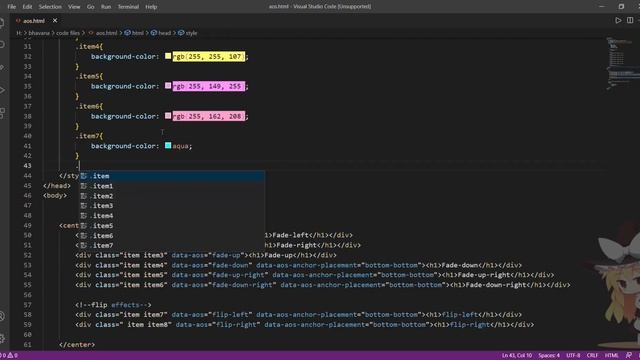The width and height of the screenshot is (640, 360).
Task: Open the pink color swatch on line 38
Action: click(168, 116)
